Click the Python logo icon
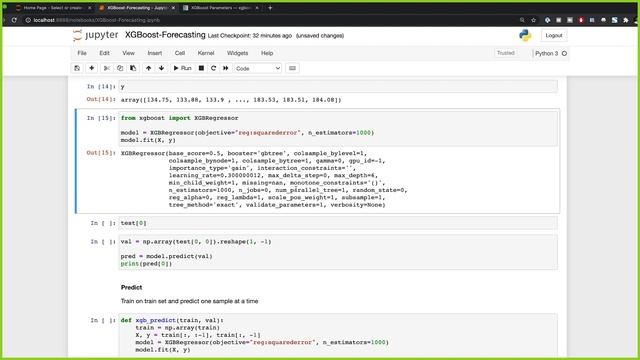 525,36
